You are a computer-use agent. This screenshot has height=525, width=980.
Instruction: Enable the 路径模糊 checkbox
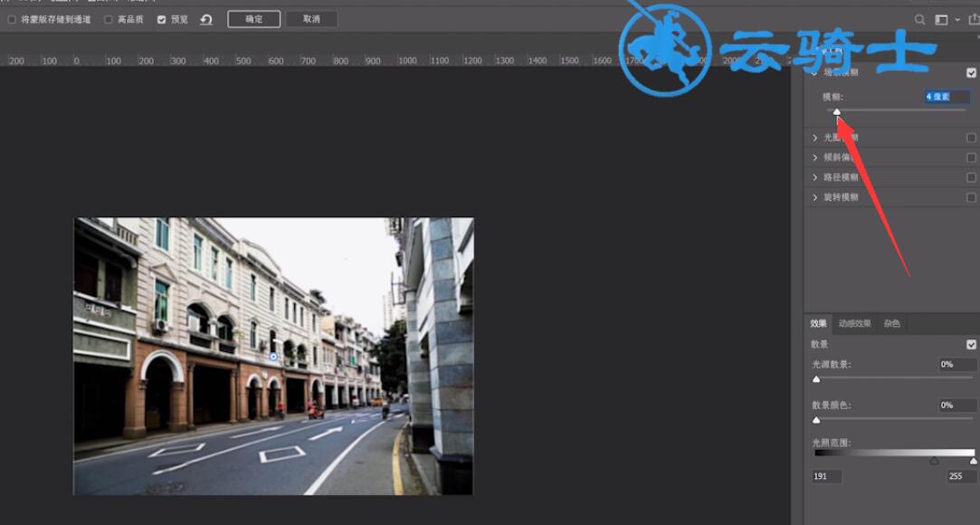971,177
